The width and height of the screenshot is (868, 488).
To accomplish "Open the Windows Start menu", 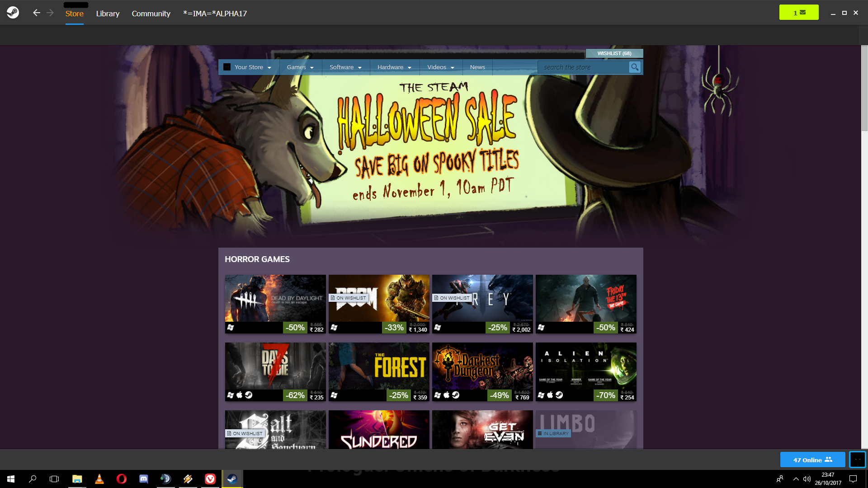I will click(x=11, y=479).
